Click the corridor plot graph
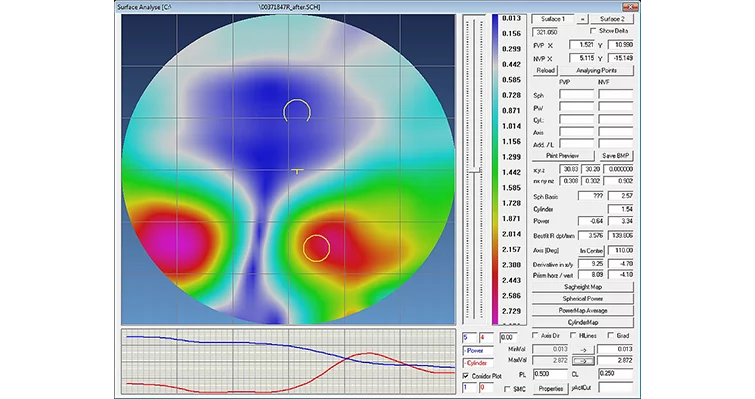The image size is (755, 399). (288, 361)
